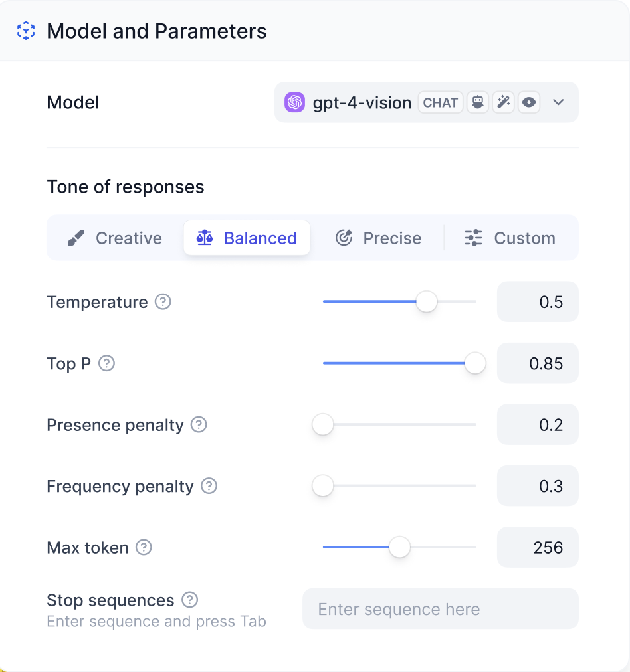Click the Presence penalty help icon

point(199,425)
